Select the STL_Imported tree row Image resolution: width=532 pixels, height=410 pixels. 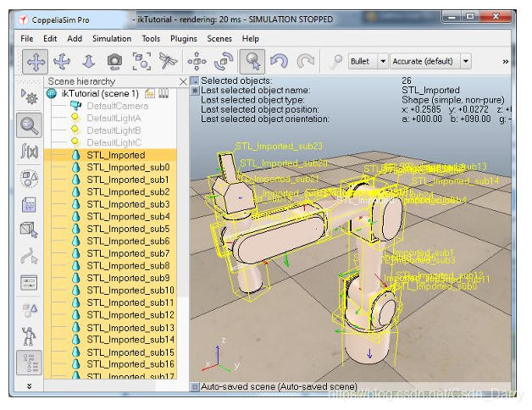click(x=111, y=155)
